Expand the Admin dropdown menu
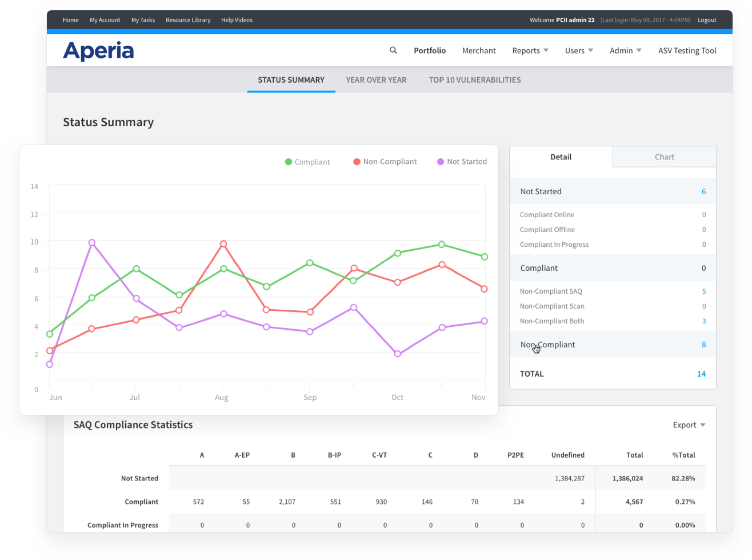Screen dimensions: 752x560 [625, 50]
